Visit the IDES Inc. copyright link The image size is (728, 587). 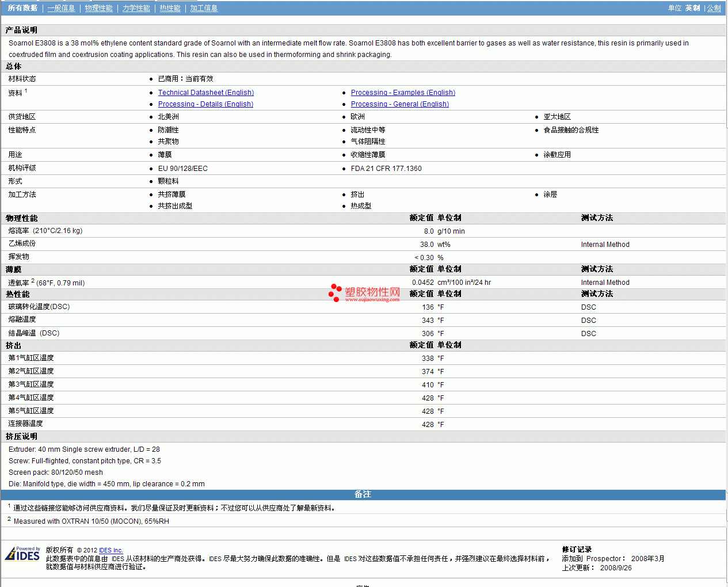111,550
